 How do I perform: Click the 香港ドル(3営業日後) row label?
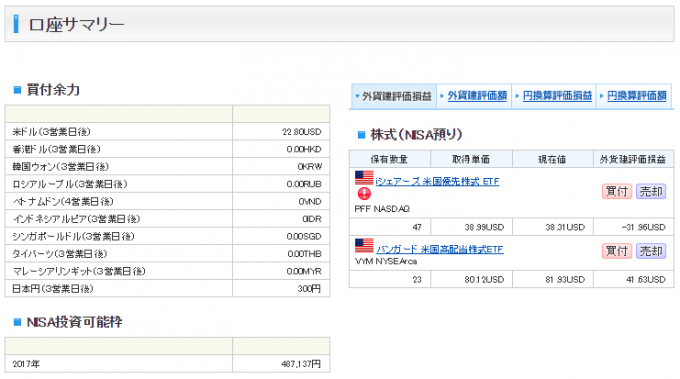(56, 149)
